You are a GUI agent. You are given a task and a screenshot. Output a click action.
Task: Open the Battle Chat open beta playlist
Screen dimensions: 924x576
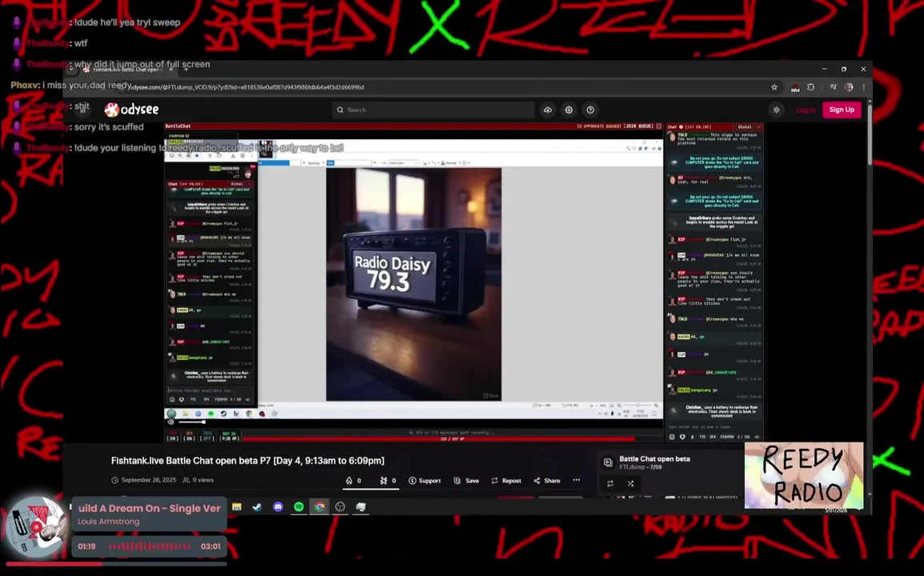click(x=654, y=458)
